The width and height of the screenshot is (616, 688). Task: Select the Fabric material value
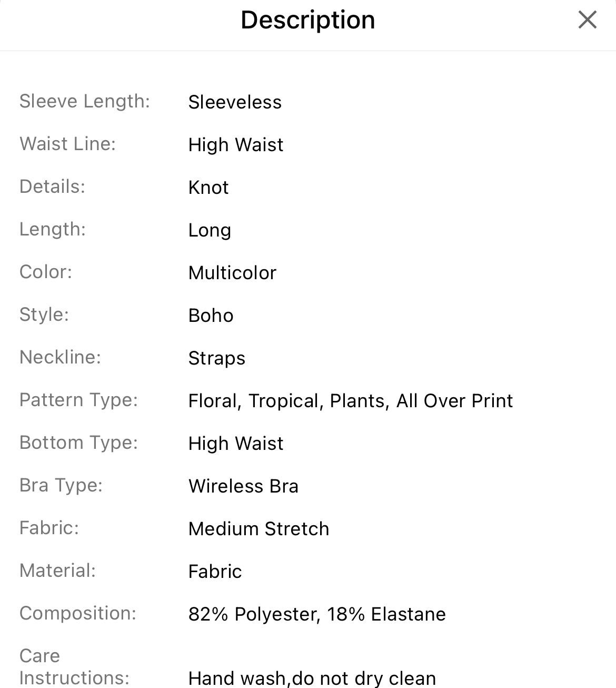click(x=215, y=572)
